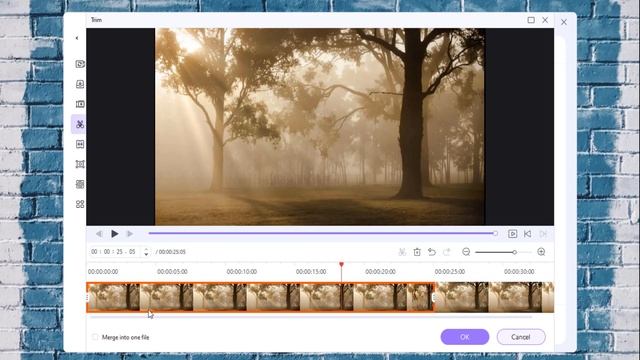Click the video preview image
Viewport: 640px width, 360px height.
(320, 127)
